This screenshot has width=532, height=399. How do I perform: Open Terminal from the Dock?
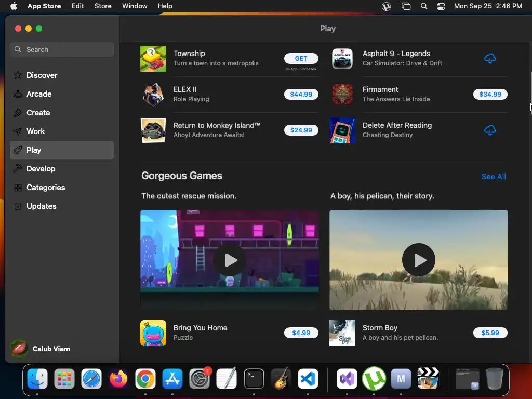click(254, 379)
